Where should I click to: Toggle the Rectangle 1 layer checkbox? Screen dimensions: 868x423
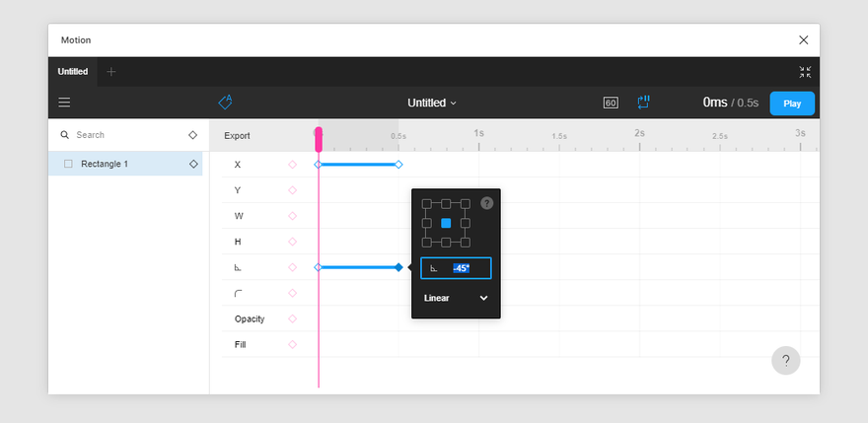[69, 164]
